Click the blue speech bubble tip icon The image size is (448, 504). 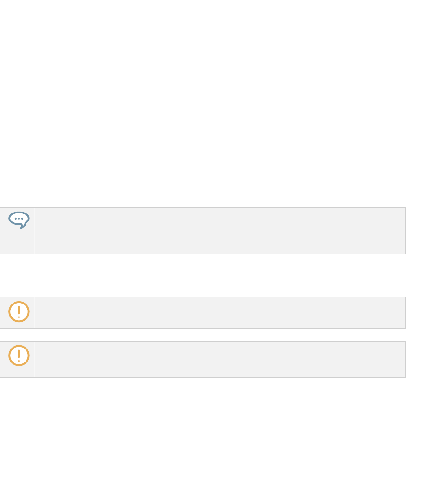pyautogui.click(x=19, y=220)
